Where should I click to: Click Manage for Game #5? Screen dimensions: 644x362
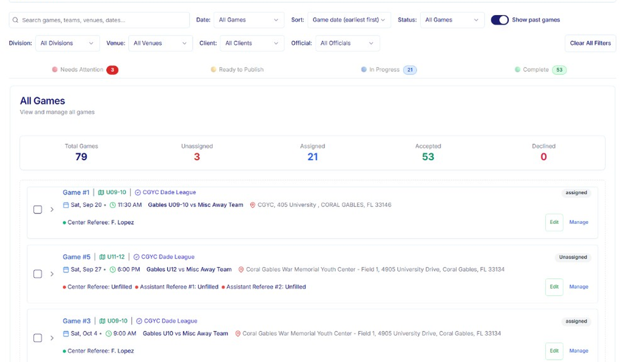(579, 286)
